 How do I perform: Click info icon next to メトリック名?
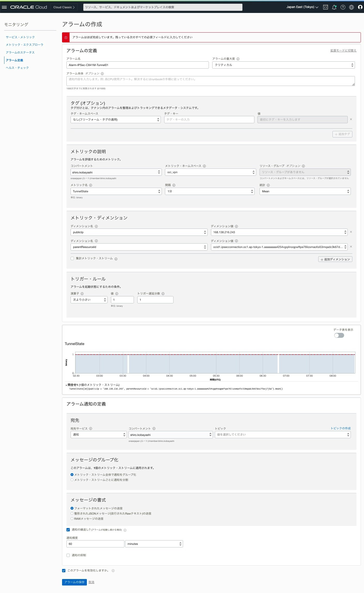click(90, 185)
